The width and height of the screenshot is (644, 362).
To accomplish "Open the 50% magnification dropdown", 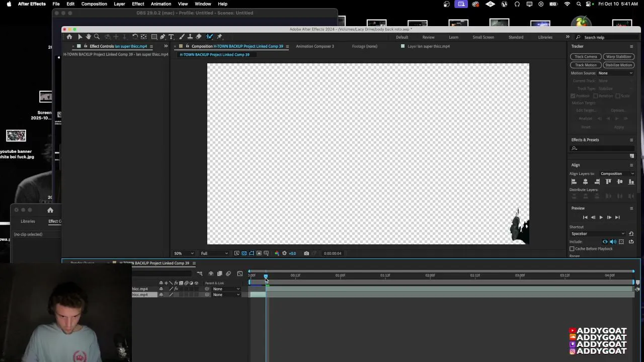I will coord(184,253).
